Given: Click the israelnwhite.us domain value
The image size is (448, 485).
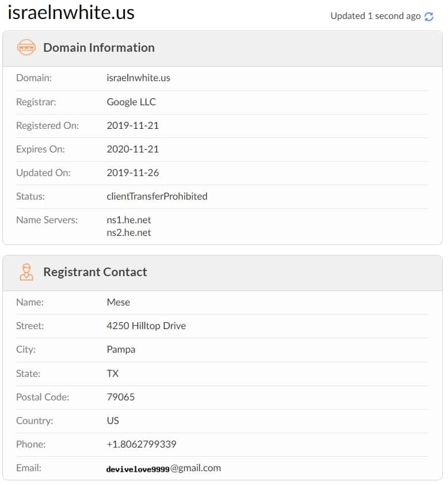Looking at the screenshot, I should point(138,78).
